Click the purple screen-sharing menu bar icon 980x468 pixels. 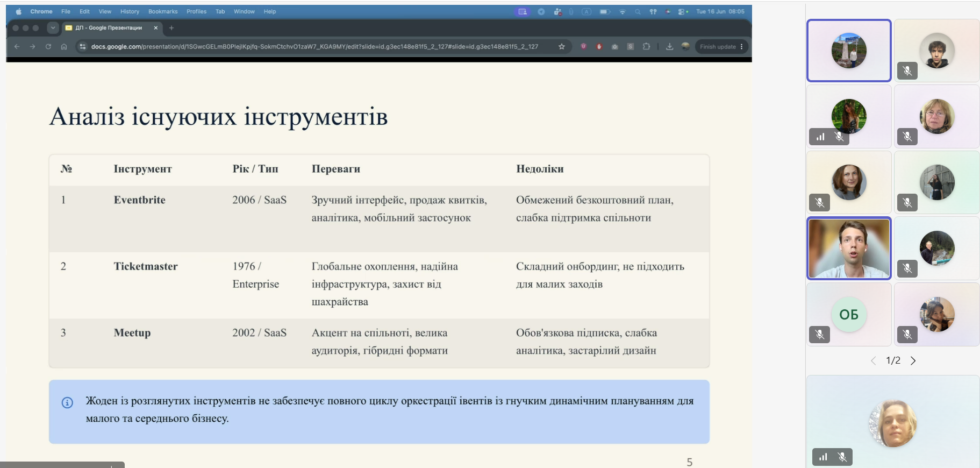[523, 11]
